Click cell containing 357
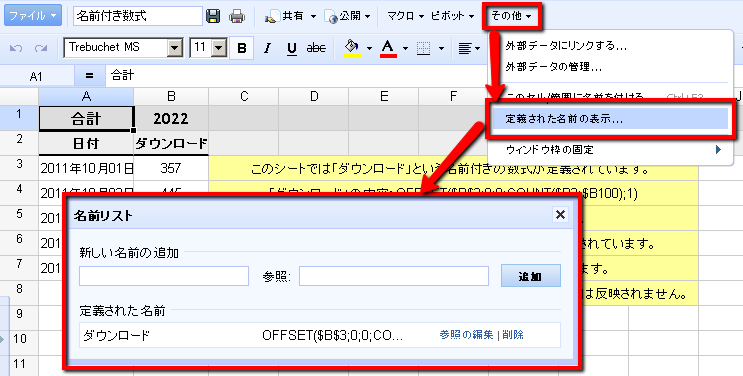Viewport: 743px width, 376px height. coord(171,168)
